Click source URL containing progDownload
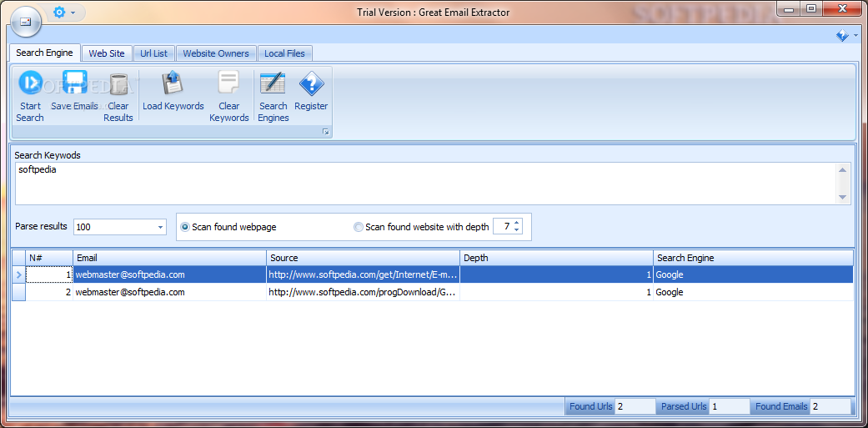 pos(364,292)
